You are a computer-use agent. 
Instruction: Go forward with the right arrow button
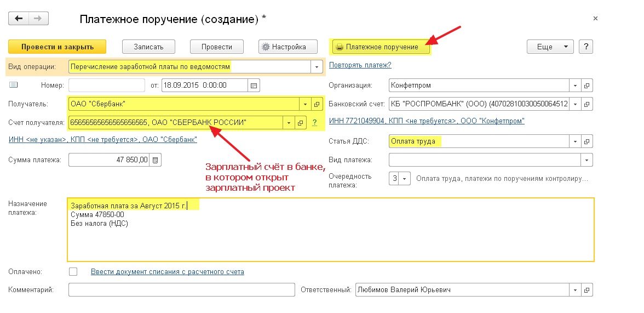(38, 19)
